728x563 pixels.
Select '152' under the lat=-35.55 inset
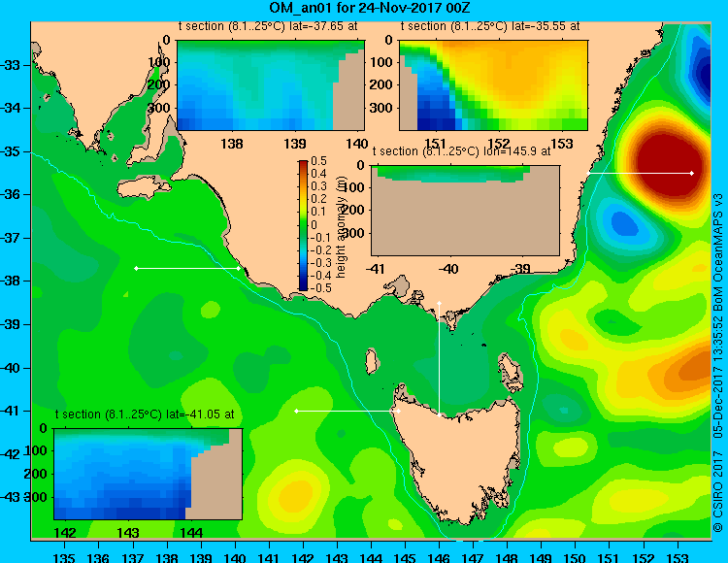click(499, 144)
